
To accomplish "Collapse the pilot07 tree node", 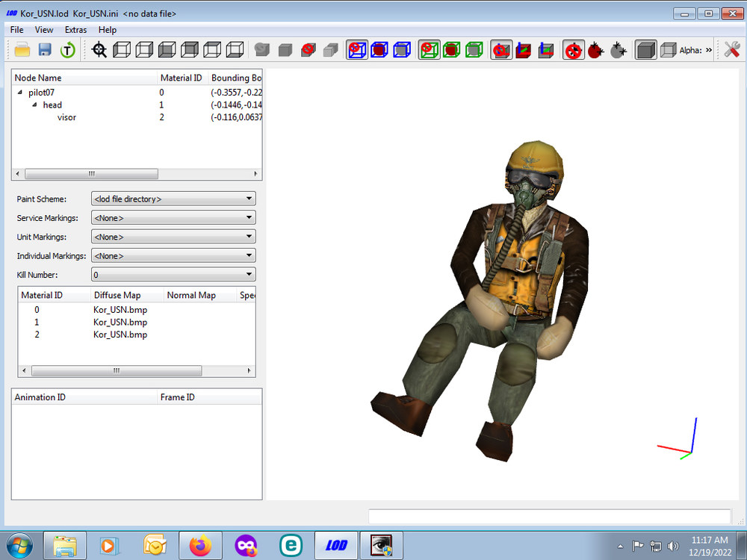I will click(19, 93).
